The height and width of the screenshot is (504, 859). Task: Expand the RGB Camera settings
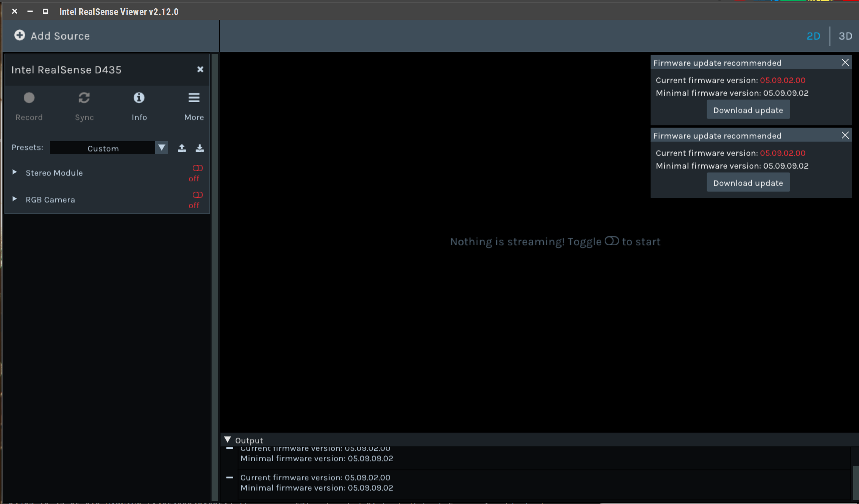(15, 199)
